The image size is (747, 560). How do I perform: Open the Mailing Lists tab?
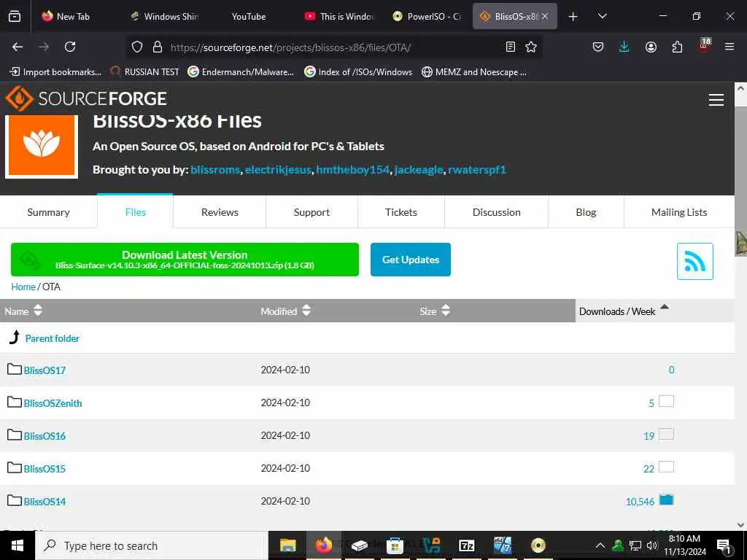pos(679,212)
